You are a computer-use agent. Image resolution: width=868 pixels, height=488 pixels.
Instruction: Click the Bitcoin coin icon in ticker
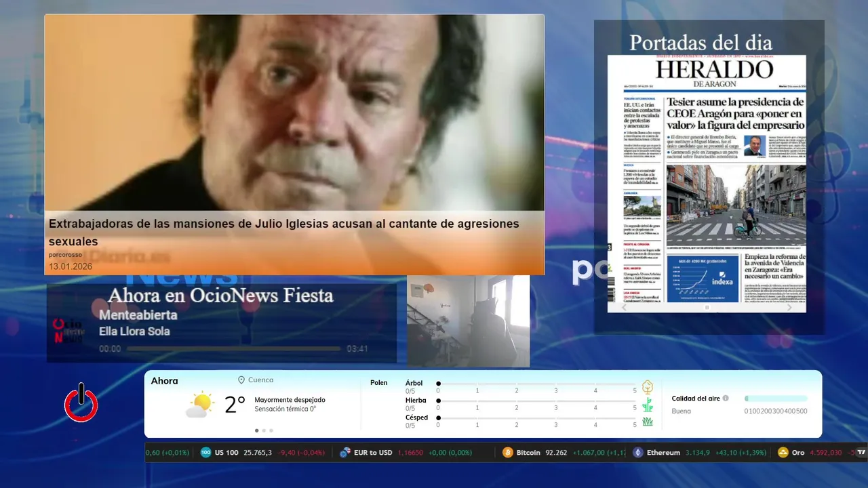[x=508, y=452]
